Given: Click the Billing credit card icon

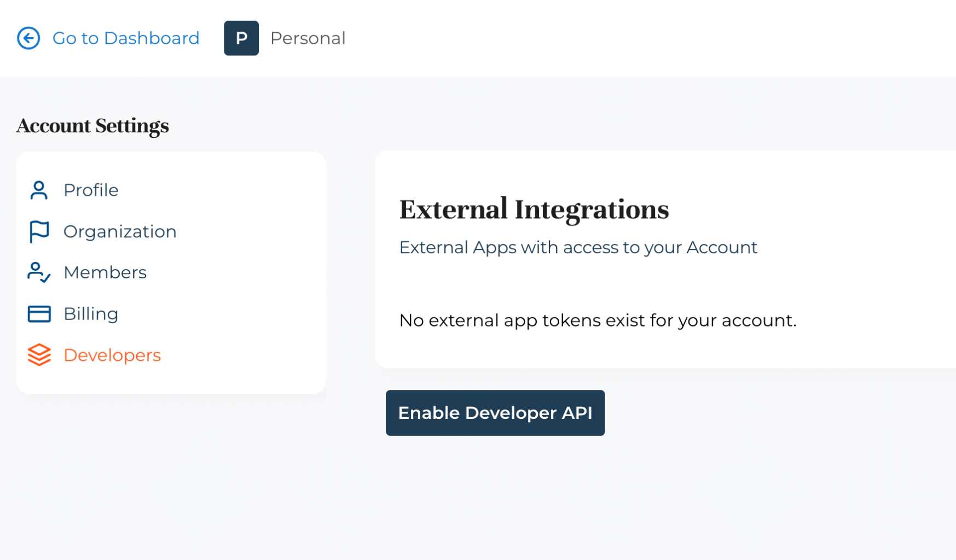Looking at the screenshot, I should 39,314.
